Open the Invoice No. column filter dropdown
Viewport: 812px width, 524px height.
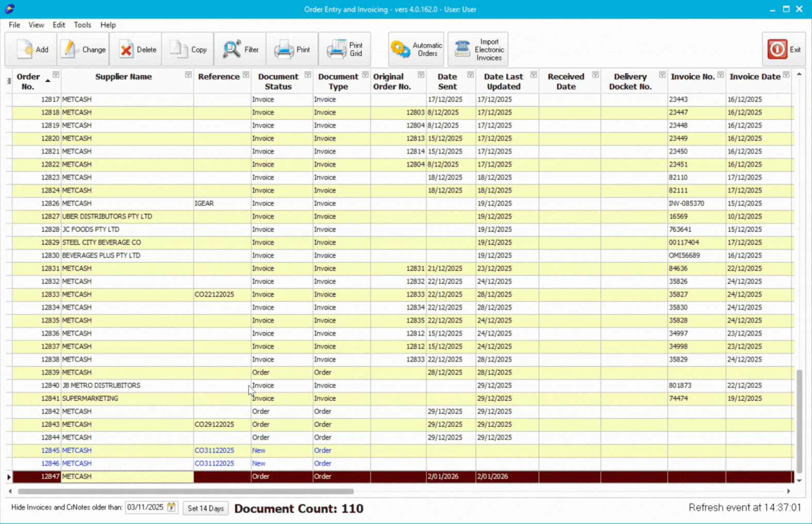click(721, 75)
